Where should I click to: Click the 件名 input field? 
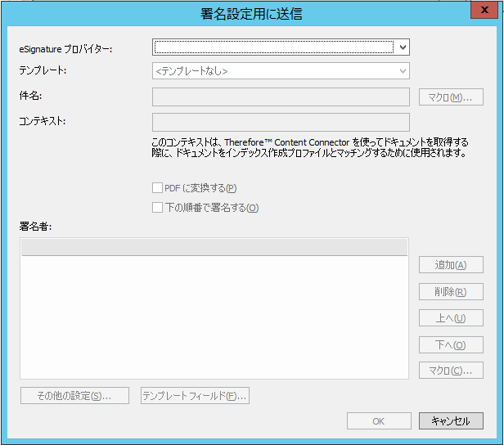click(281, 97)
